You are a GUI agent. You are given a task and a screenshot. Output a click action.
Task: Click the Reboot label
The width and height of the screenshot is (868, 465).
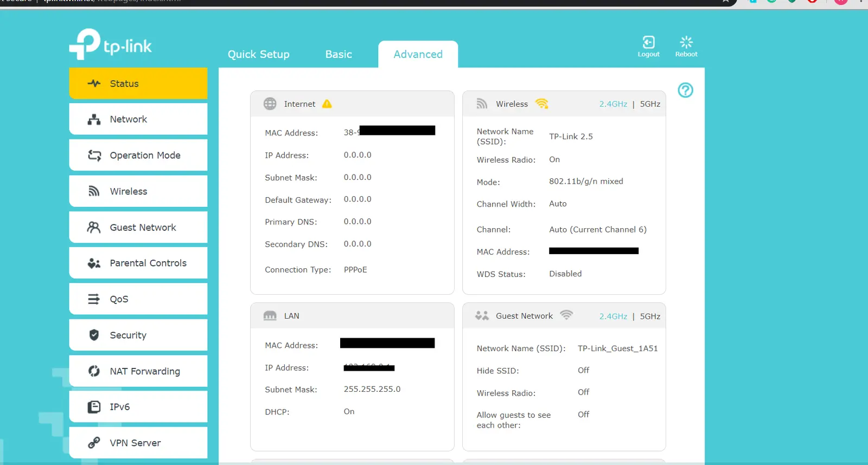click(x=686, y=54)
